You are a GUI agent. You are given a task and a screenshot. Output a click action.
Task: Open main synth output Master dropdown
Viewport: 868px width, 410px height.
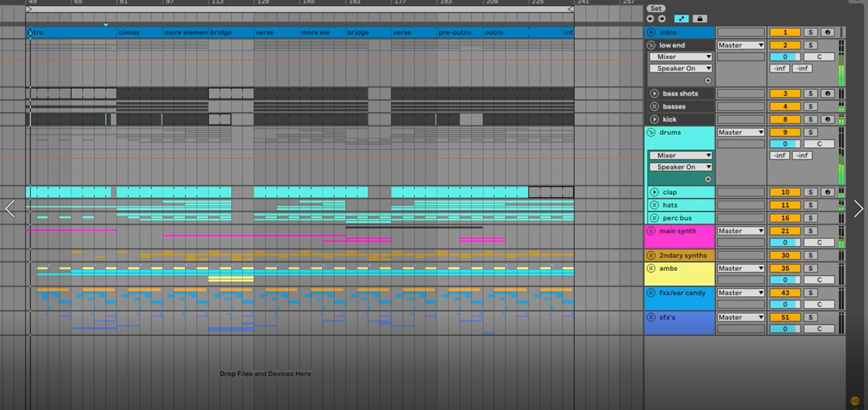pos(740,231)
